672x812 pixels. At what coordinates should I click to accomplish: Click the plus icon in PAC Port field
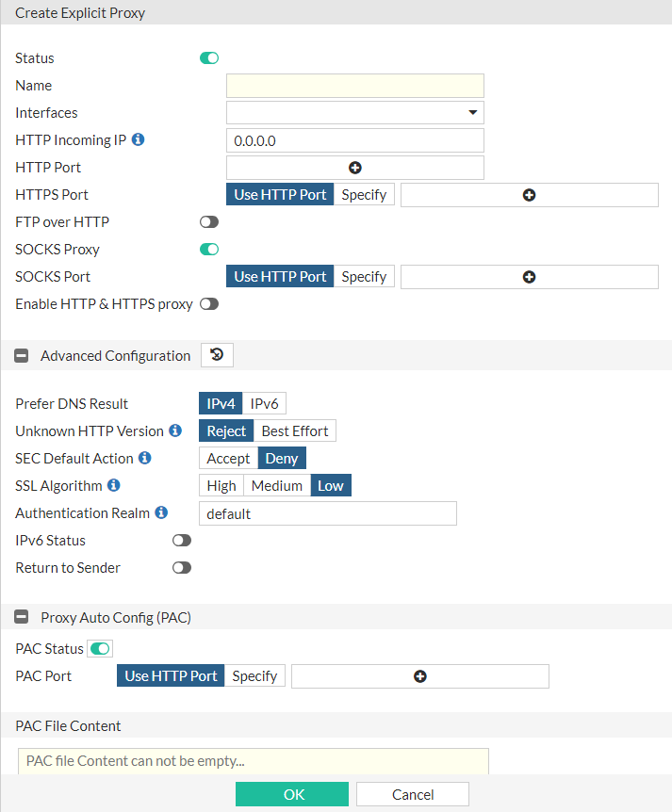pos(420,675)
